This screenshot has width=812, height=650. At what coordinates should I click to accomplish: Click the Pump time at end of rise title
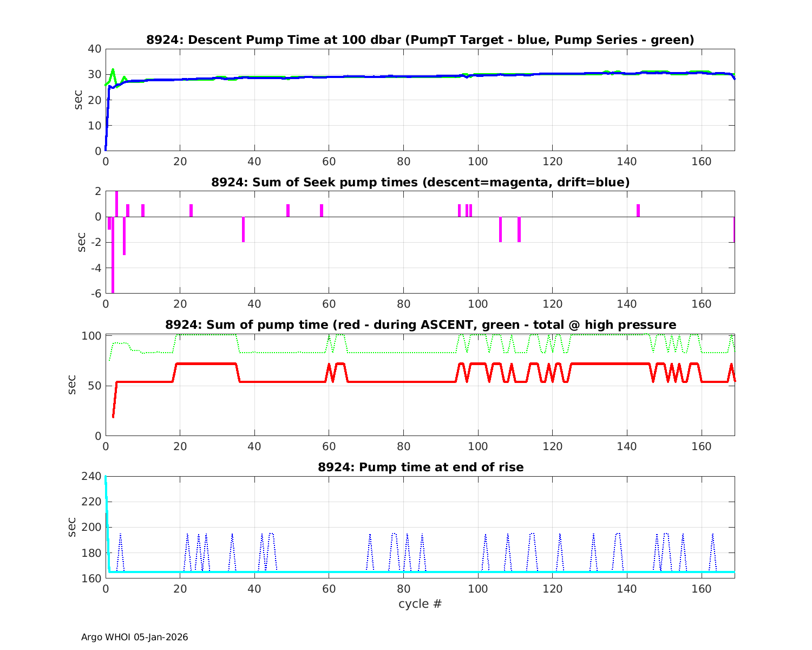tap(420, 467)
